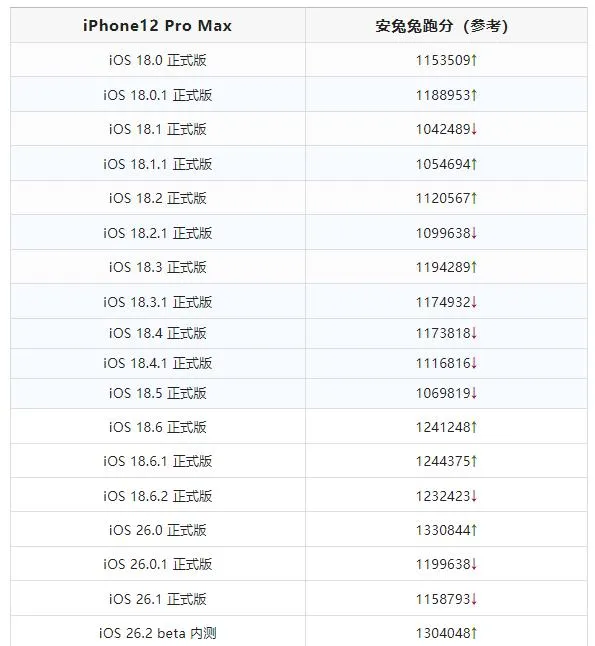Click the green up arrow beside 1304048
The height and width of the screenshot is (646, 595).
pyautogui.click(x=474, y=633)
